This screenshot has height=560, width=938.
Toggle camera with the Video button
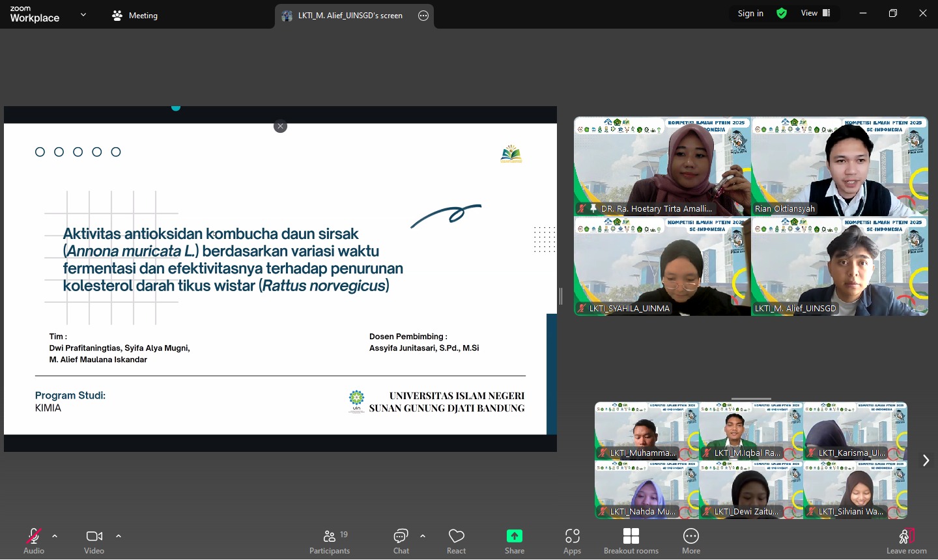coord(94,540)
